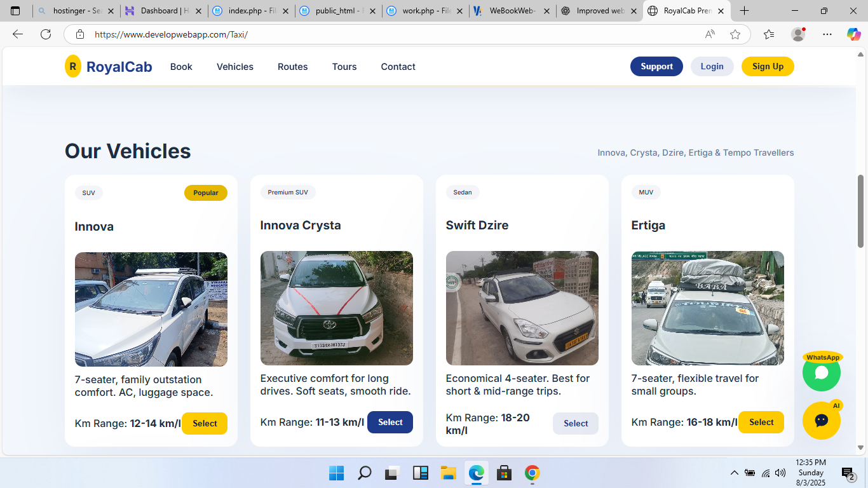
Task: Go to Vehicles in navigation menu
Action: [x=234, y=67]
